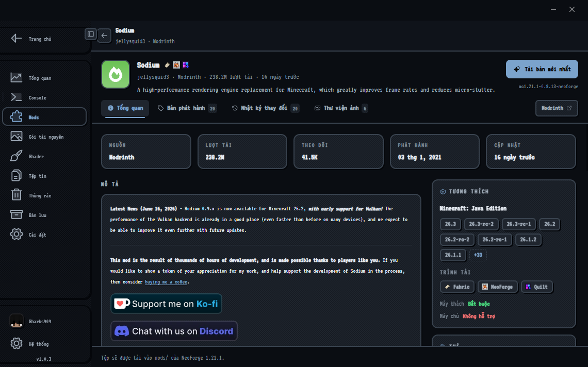Open the Modrinth external link button

point(557,108)
